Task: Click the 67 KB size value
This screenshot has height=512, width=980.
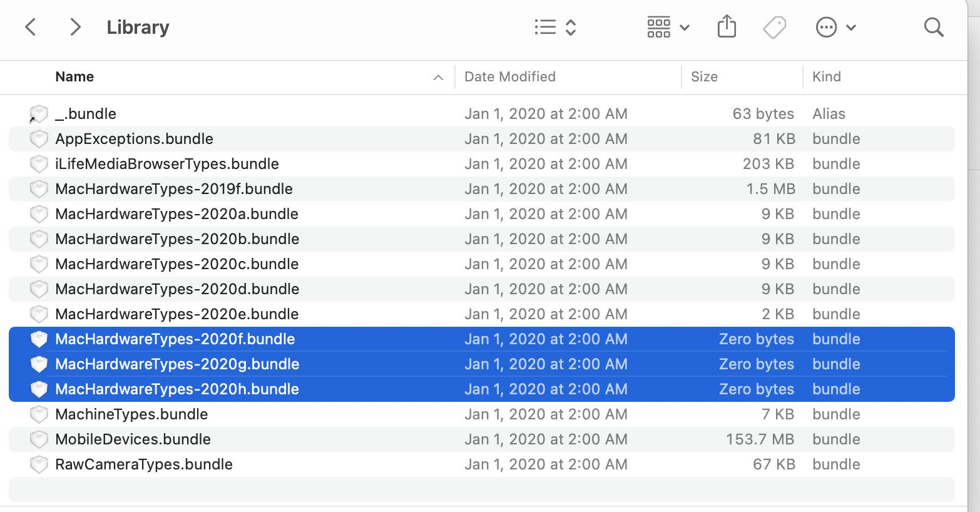Action: [x=773, y=464]
